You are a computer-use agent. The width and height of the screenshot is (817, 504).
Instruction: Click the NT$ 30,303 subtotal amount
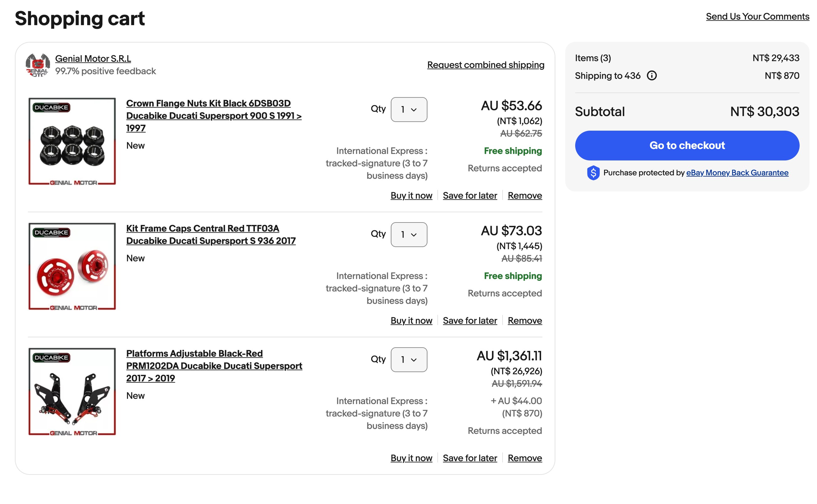pyautogui.click(x=764, y=111)
